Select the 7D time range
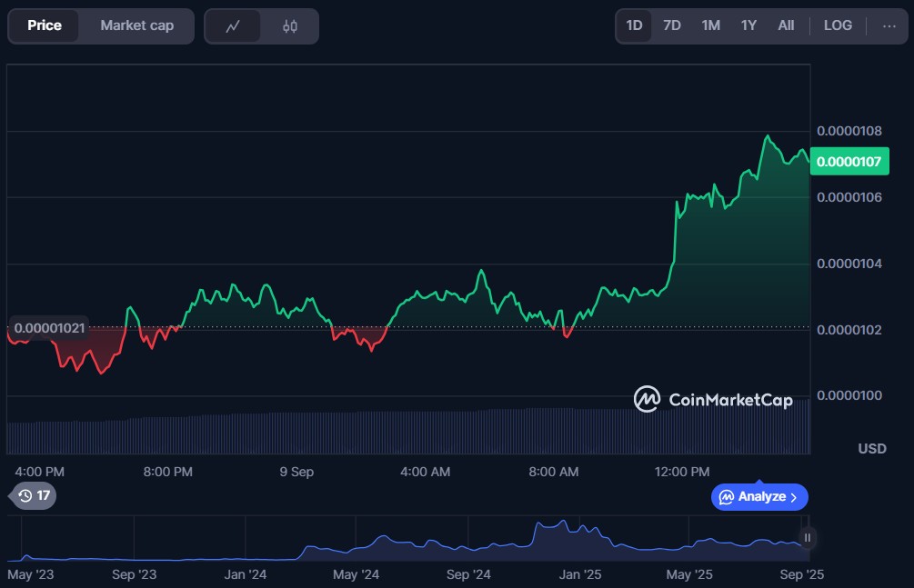Viewport: 914px width, 588px height. point(672,25)
